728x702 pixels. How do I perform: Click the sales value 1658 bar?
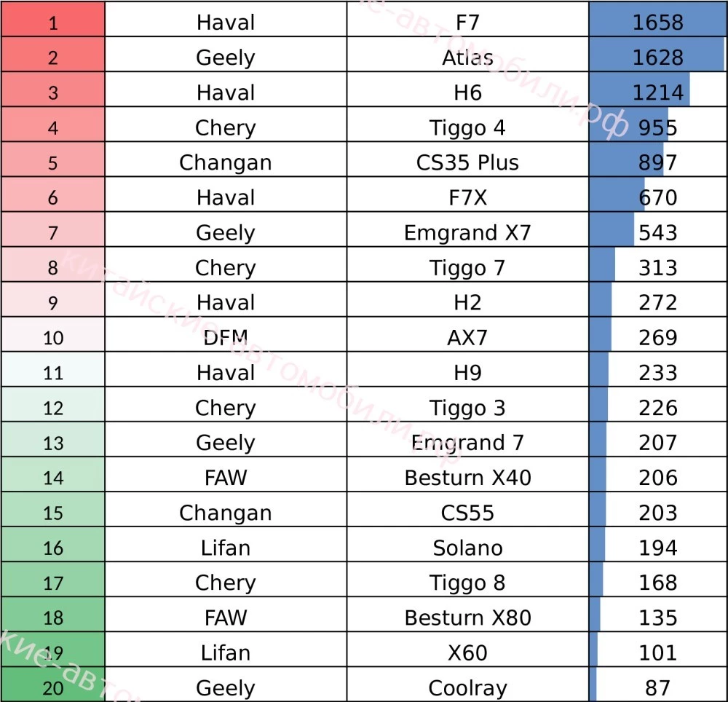(657, 23)
